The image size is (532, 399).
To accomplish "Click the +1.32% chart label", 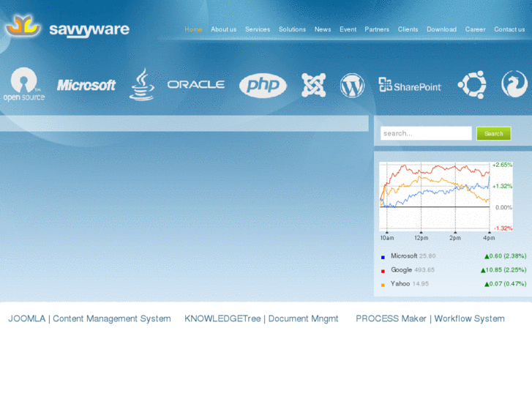I will [x=502, y=186].
